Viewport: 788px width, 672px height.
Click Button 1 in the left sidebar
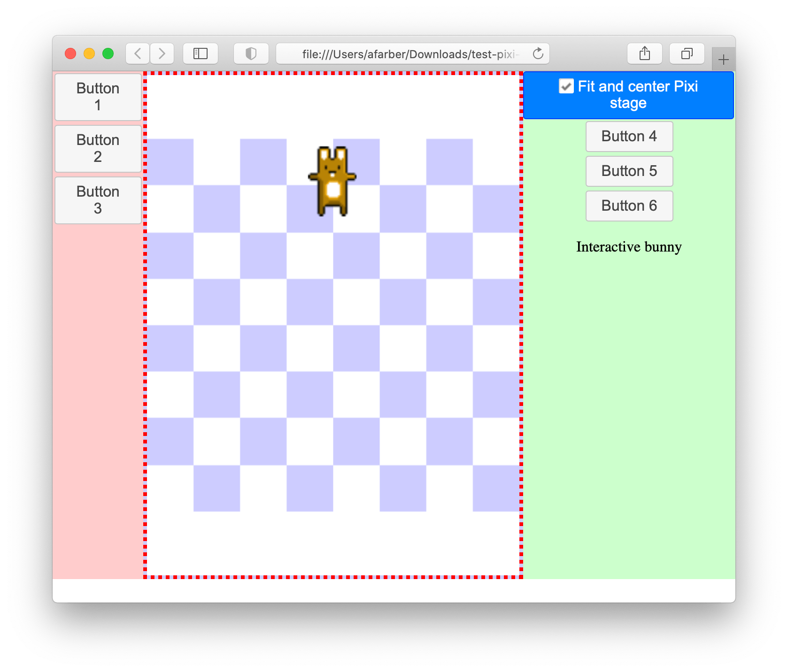98,97
